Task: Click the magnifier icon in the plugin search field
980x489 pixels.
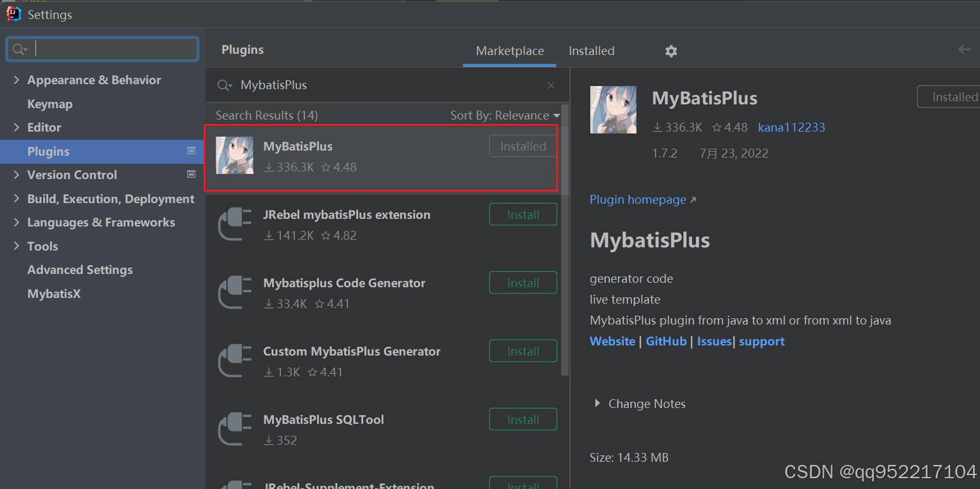Action: click(x=225, y=85)
